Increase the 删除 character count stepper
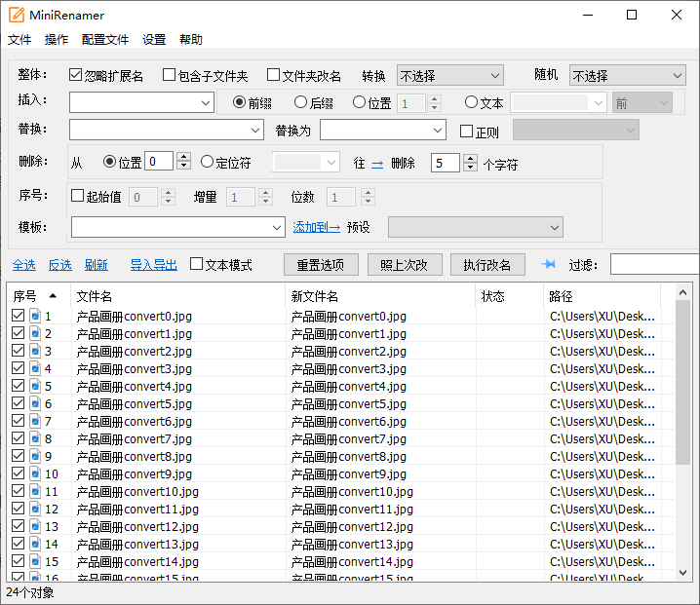700x605 pixels. pos(470,158)
